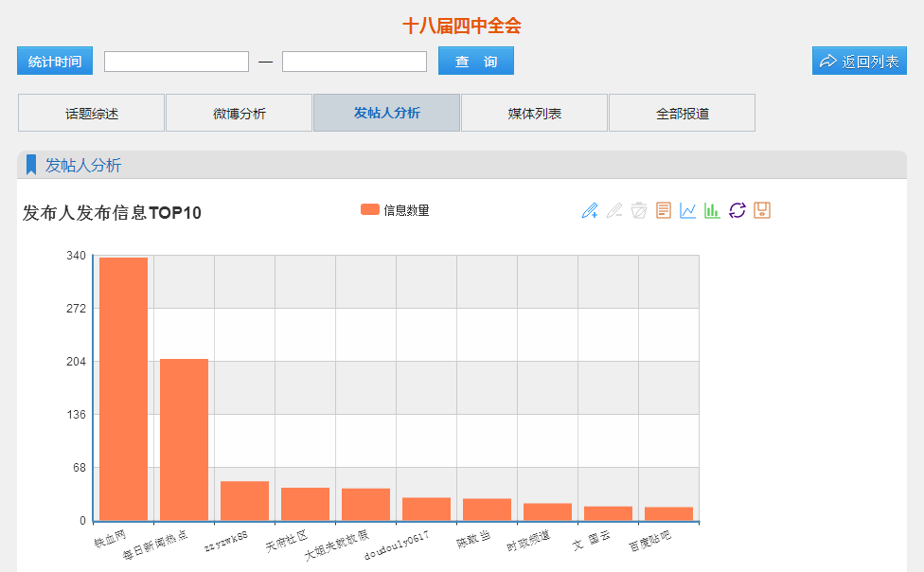
Task: Click the purple restore/refresh chart icon
Action: 737,210
